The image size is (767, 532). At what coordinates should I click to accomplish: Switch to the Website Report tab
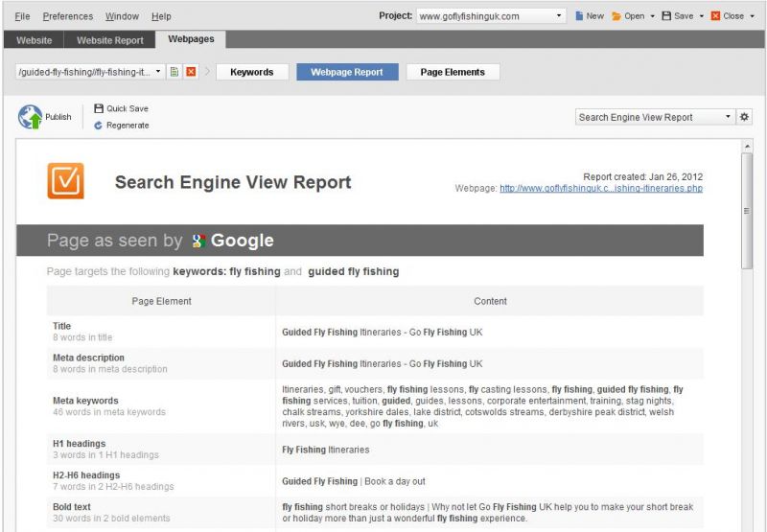tap(110, 40)
